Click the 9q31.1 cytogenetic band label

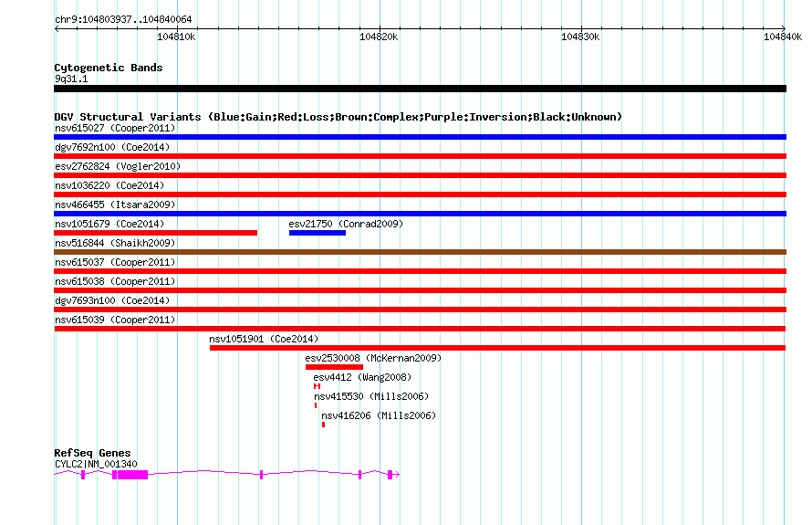coord(71,79)
